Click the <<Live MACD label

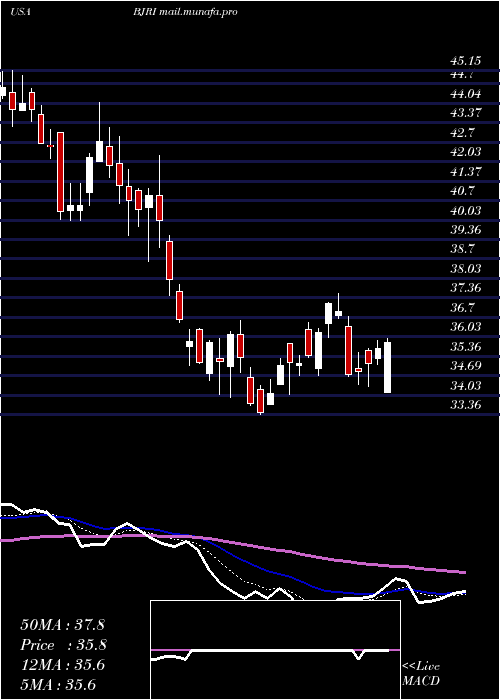[x=421, y=674]
